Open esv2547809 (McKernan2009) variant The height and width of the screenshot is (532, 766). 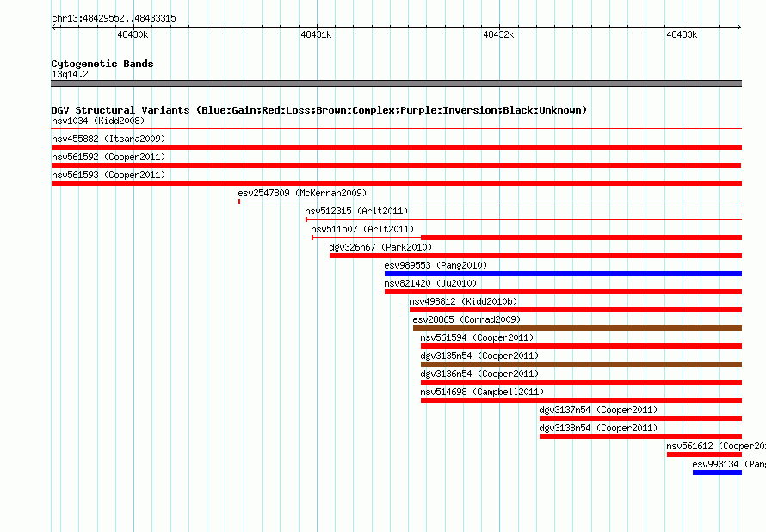tap(302, 193)
